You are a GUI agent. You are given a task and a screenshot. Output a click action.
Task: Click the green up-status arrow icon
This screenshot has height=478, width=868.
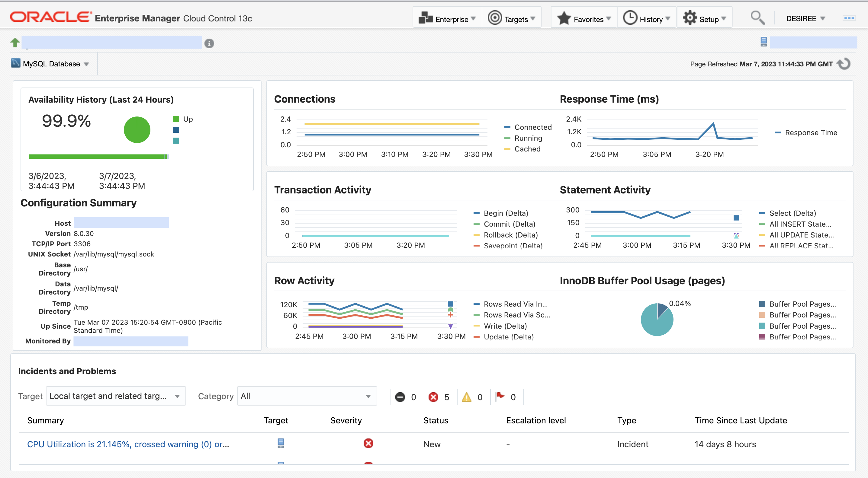[15, 43]
